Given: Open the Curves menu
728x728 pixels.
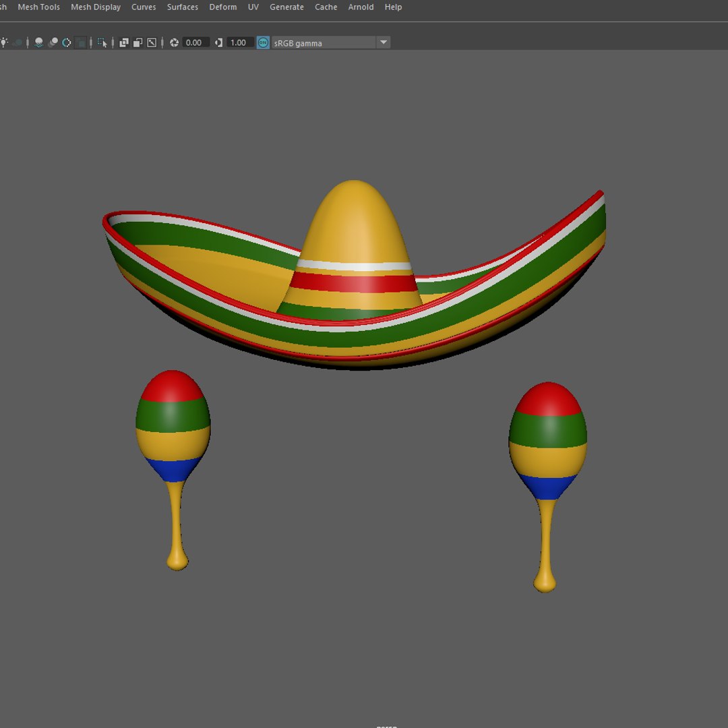Looking at the screenshot, I should click(x=144, y=7).
